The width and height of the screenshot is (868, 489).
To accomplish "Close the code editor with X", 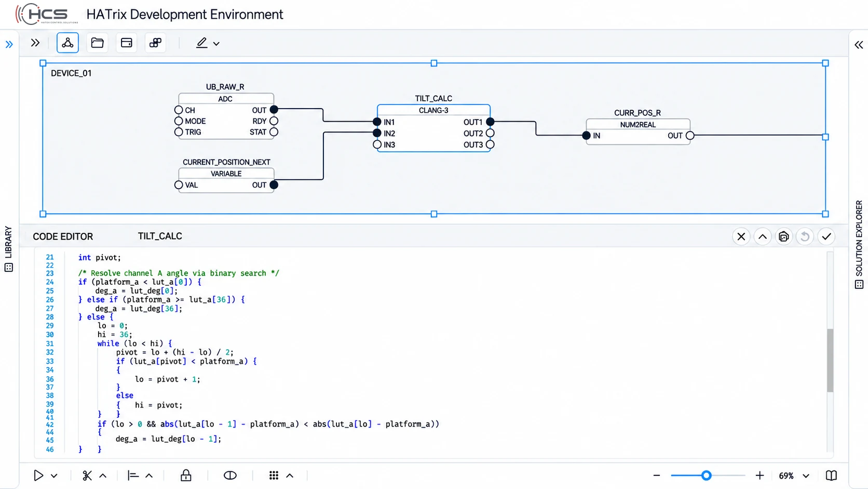I will pos(741,237).
